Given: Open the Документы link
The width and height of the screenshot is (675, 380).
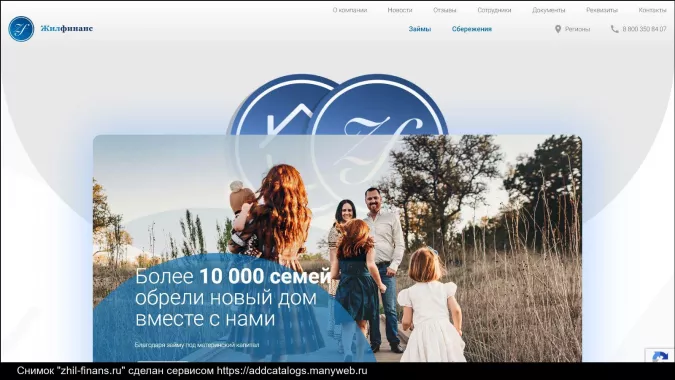Looking at the screenshot, I should click(x=548, y=10).
